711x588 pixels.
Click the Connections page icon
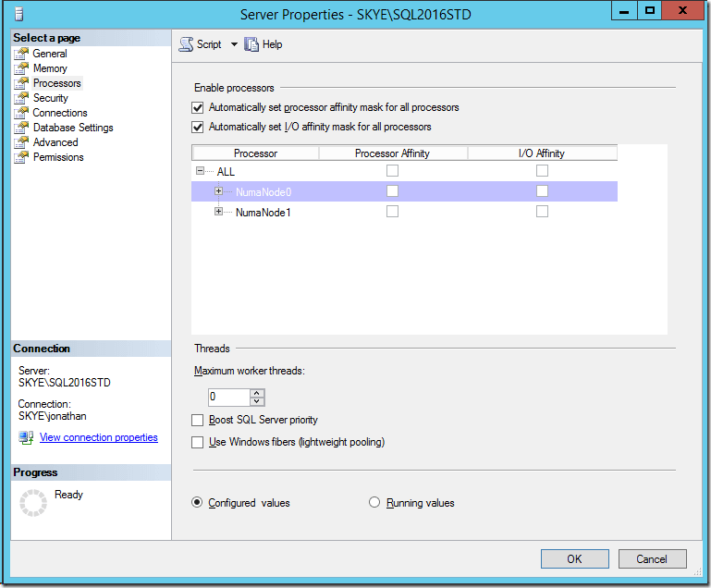[21, 113]
